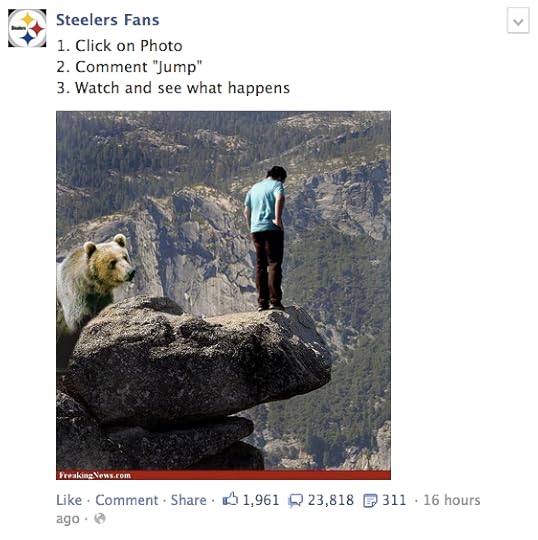Click the shares note icon
Viewport: 538px width, 540px height.
coord(370,501)
